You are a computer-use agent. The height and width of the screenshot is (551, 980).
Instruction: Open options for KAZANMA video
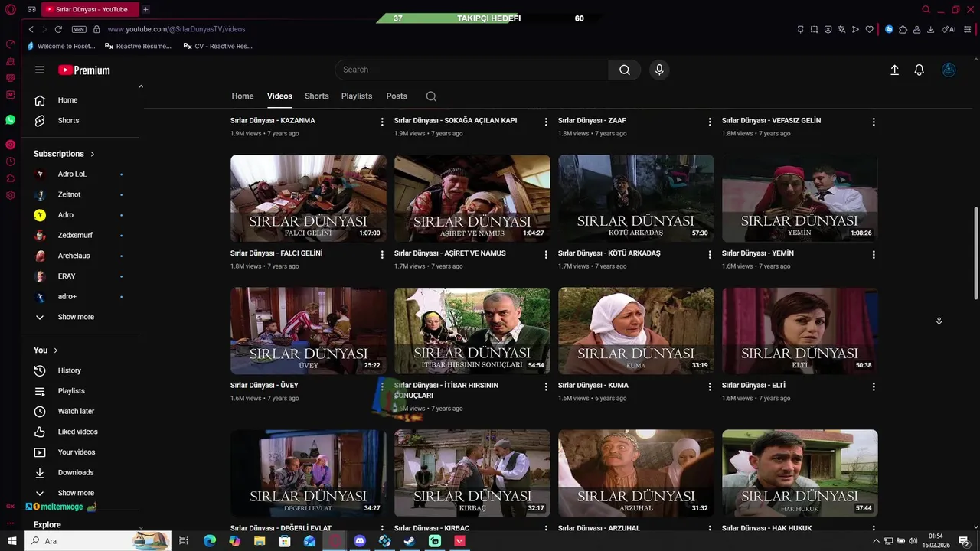coord(382,122)
